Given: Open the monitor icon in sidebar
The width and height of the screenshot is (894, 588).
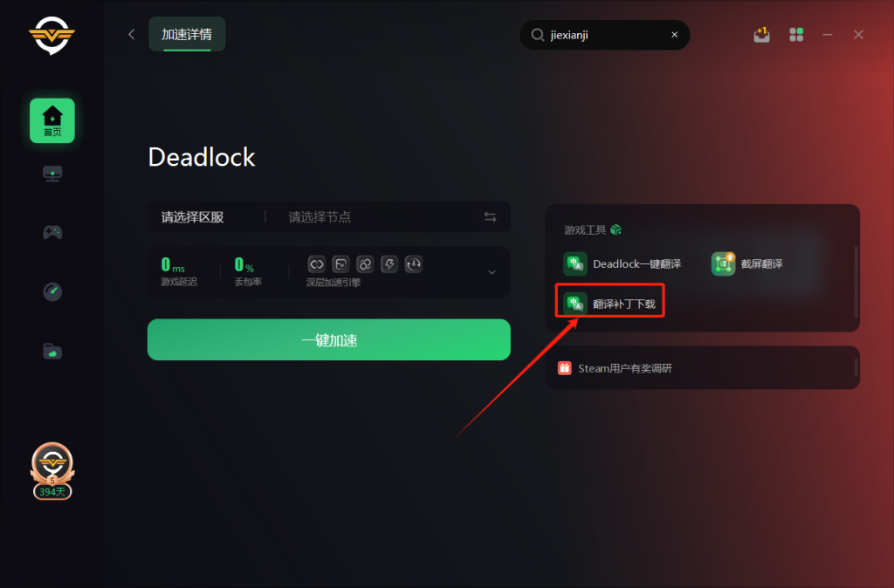Looking at the screenshot, I should [52, 174].
